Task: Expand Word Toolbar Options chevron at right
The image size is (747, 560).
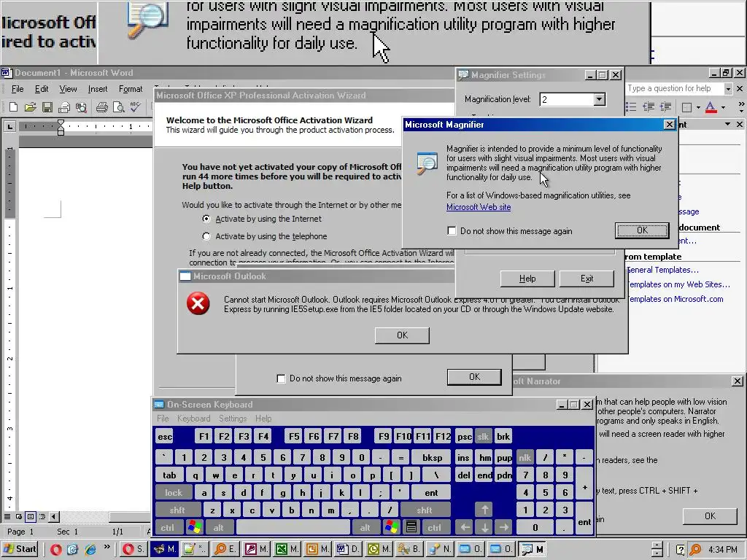Action: (741, 106)
